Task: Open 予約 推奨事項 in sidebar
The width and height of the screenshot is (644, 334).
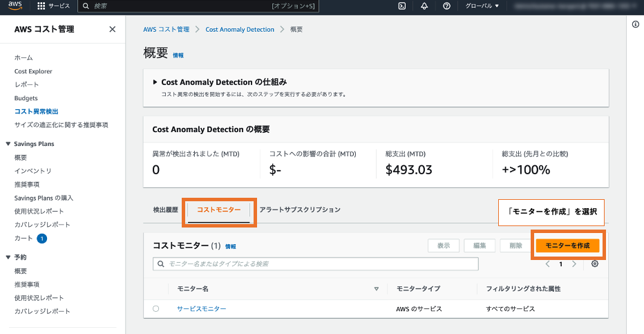Action: (27, 284)
